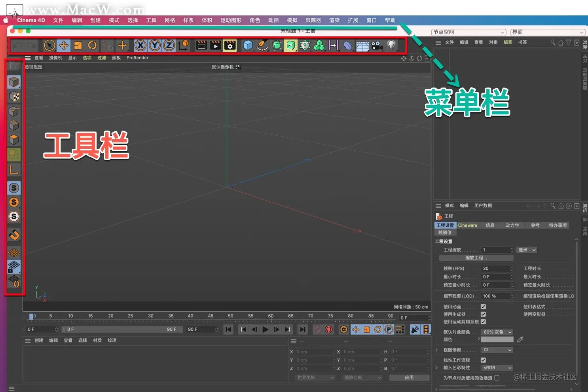The image size is (588, 392).
Task: Jump to the animation start
Action: [x=228, y=330]
